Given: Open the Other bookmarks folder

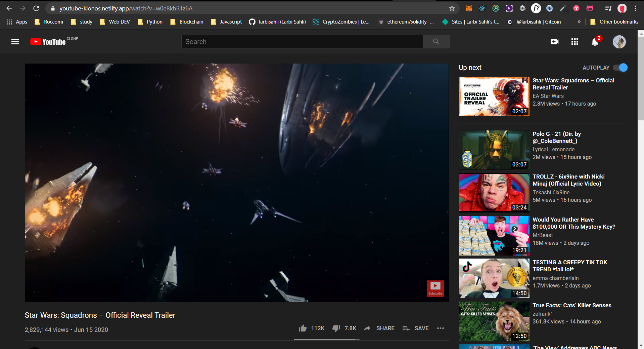Looking at the screenshot, I should 614,22.
